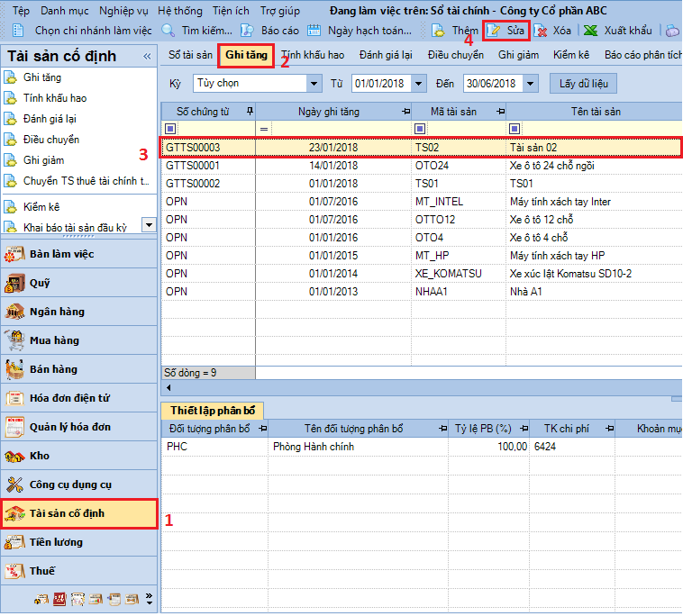Click Chọn chi nhánh làm việc toolbar item

click(82, 31)
